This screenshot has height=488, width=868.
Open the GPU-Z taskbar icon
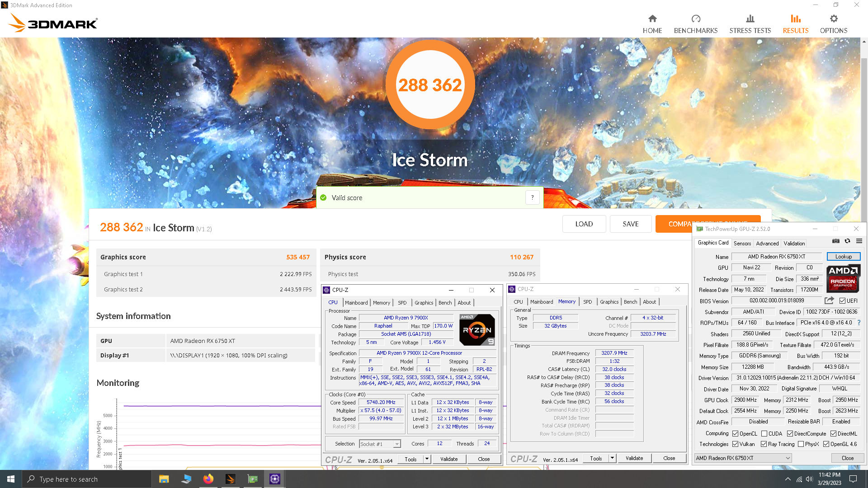point(252,479)
